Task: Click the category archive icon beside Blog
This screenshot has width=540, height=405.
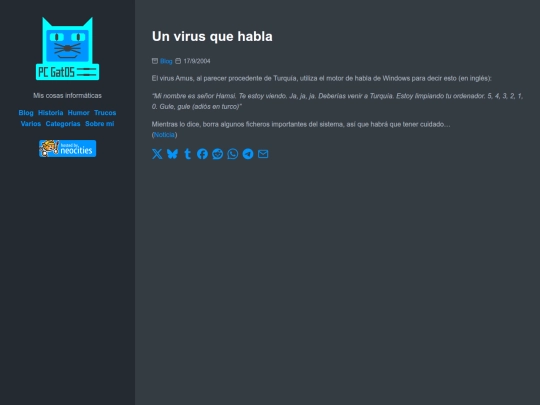Action: 155,61
